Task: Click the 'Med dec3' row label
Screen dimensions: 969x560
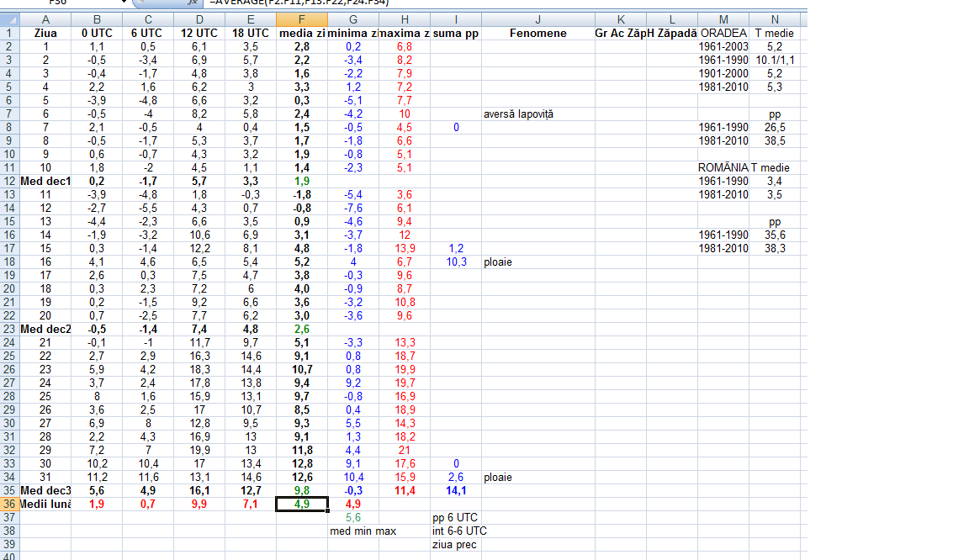Action: pos(45,490)
